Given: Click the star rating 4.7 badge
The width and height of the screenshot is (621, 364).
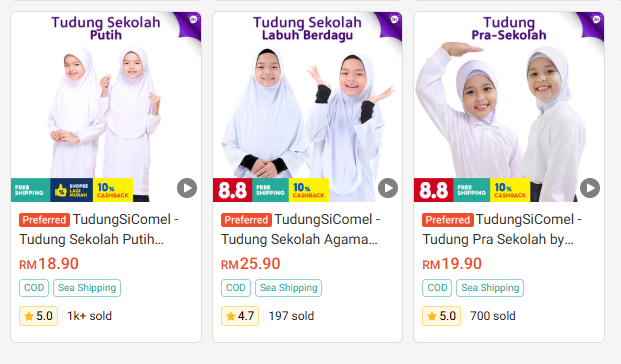Looking at the screenshot, I should pyautogui.click(x=240, y=316).
